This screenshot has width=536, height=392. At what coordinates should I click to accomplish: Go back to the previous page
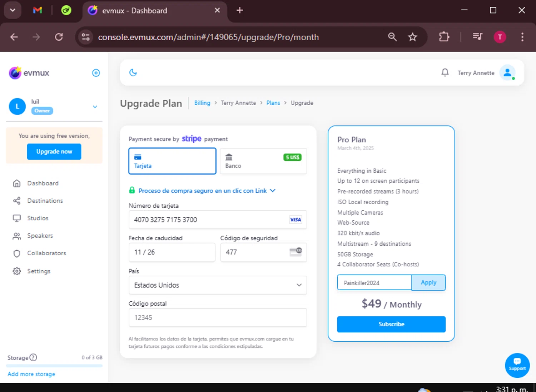pyautogui.click(x=14, y=37)
